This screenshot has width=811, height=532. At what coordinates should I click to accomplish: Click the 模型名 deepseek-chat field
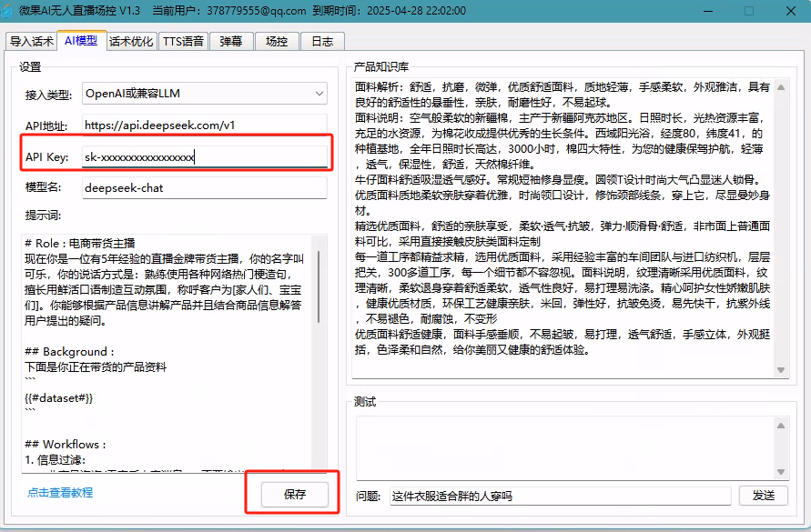(203, 188)
